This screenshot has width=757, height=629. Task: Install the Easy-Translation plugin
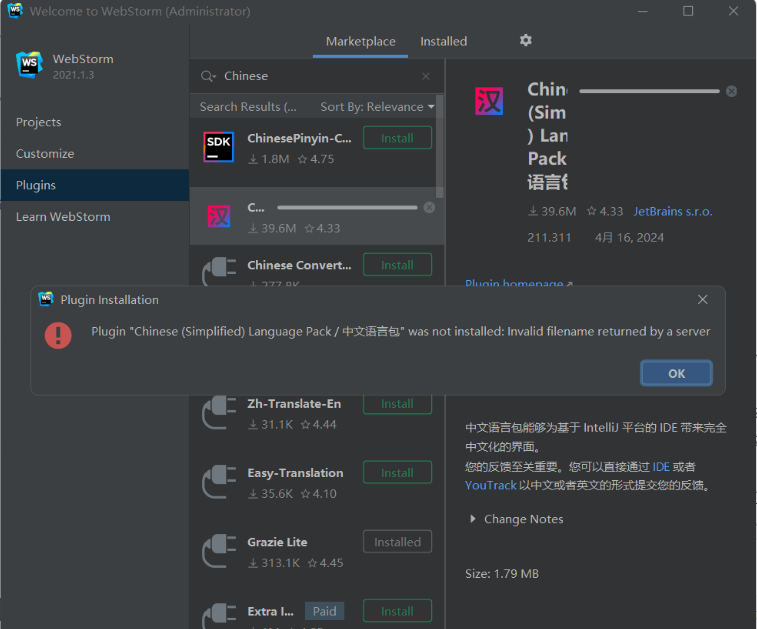[x=397, y=473]
